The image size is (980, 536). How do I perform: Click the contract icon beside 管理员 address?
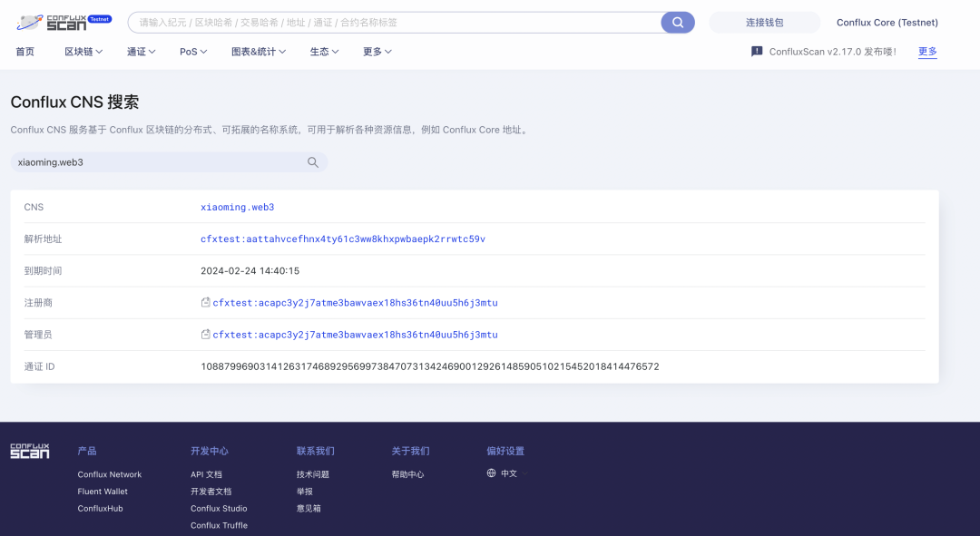pyautogui.click(x=206, y=335)
